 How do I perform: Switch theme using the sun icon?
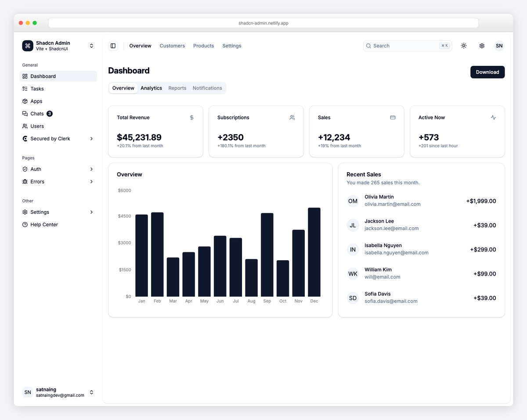(x=463, y=46)
